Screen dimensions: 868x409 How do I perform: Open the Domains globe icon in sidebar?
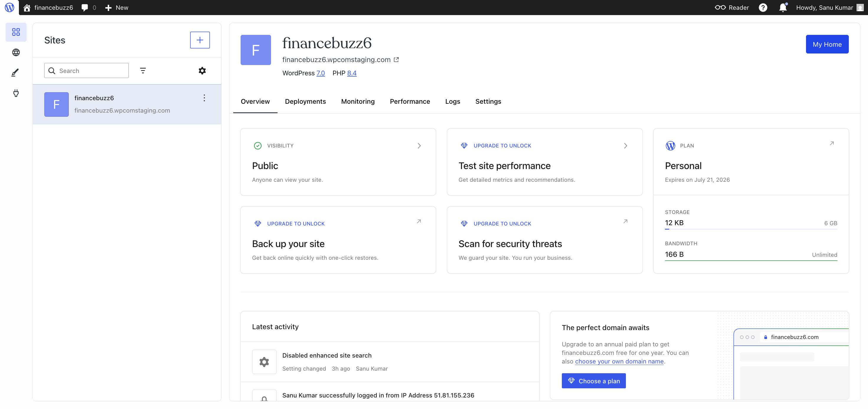tap(16, 52)
